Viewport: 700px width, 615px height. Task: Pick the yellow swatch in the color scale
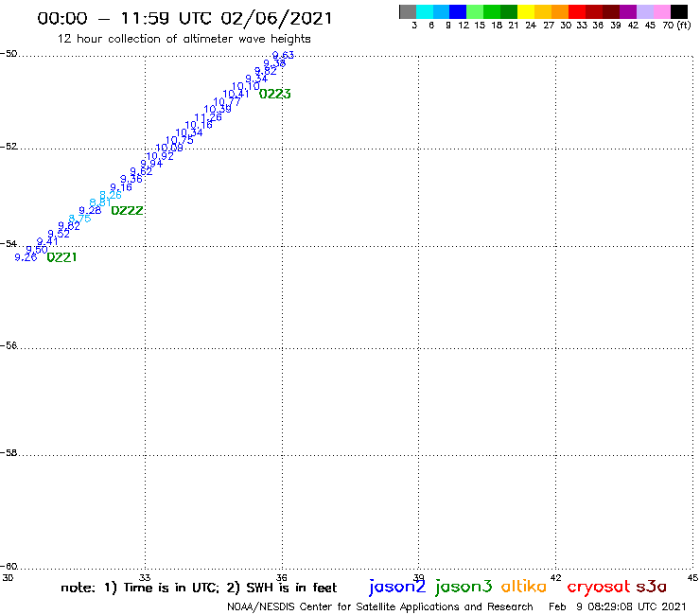pyautogui.click(x=526, y=12)
